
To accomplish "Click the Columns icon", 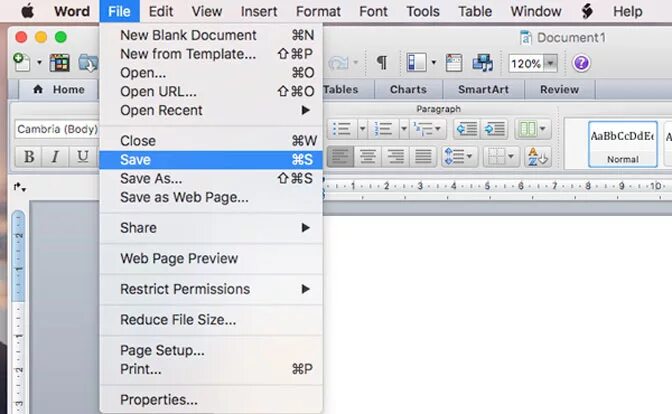I will pos(527,129).
